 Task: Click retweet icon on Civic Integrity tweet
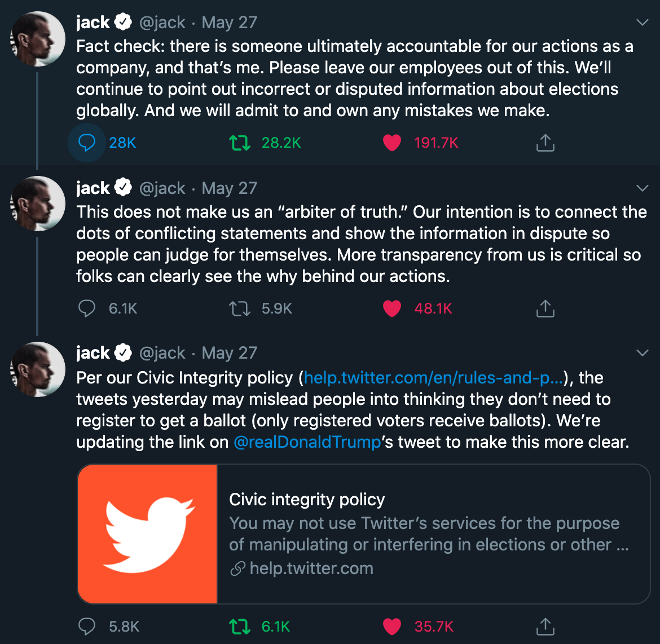pos(240,627)
